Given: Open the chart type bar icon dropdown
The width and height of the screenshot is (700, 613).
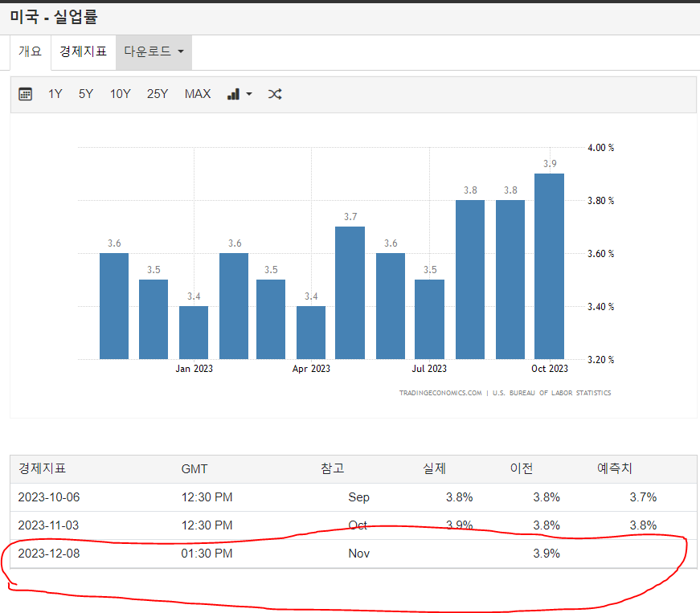Looking at the screenshot, I should (x=239, y=94).
